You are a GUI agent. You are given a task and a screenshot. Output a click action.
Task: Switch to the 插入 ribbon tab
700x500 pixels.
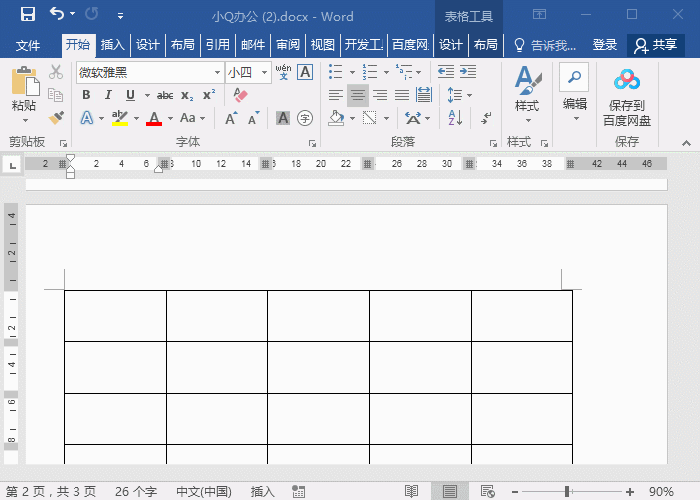point(113,45)
